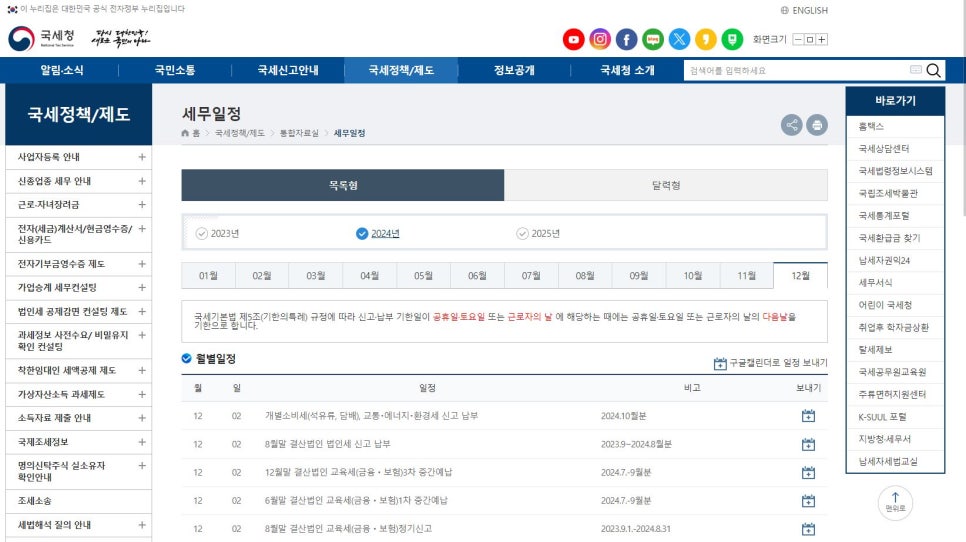Open 홈택스 in the 바로가기 panel
Screen dimensions: 966x542
[x=871, y=127]
